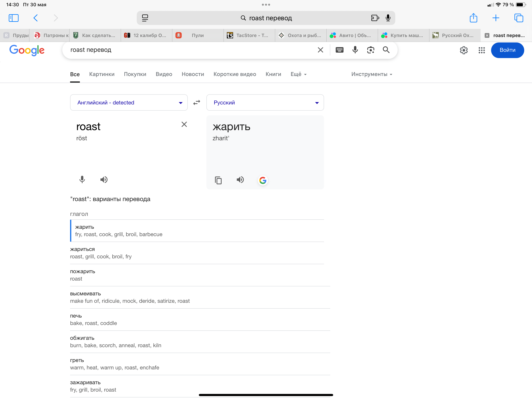
Task: Swap translation languages with arrows icon
Action: point(196,102)
